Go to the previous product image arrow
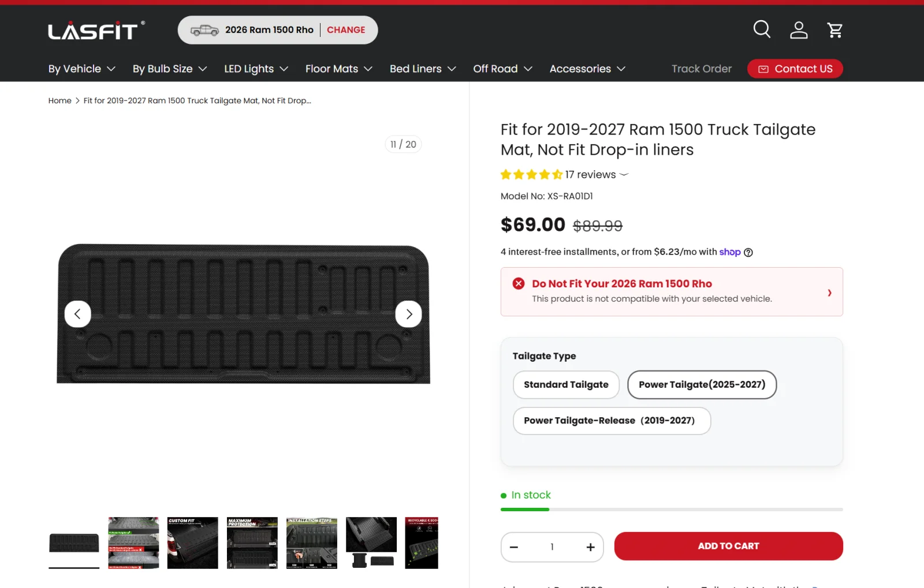The image size is (924, 588). (77, 314)
